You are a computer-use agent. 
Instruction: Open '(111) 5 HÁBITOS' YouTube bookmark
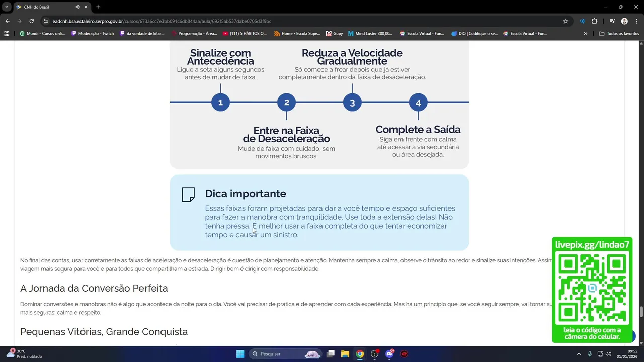pyautogui.click(x=245, y=33)
